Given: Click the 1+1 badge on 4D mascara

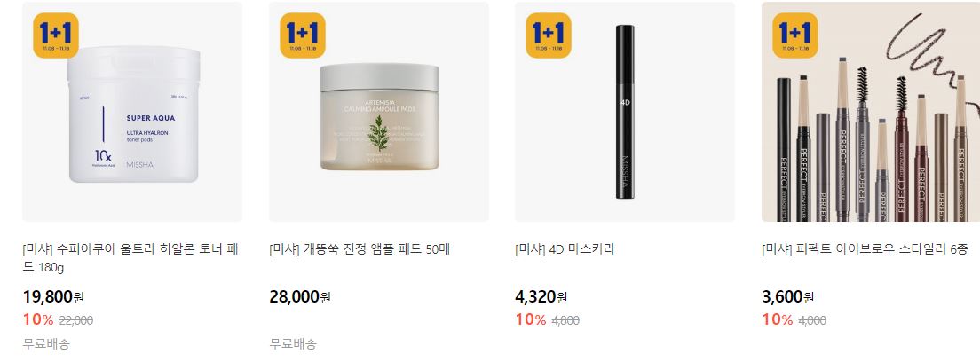Looking at the screenshot, I should tap(548, 35).
